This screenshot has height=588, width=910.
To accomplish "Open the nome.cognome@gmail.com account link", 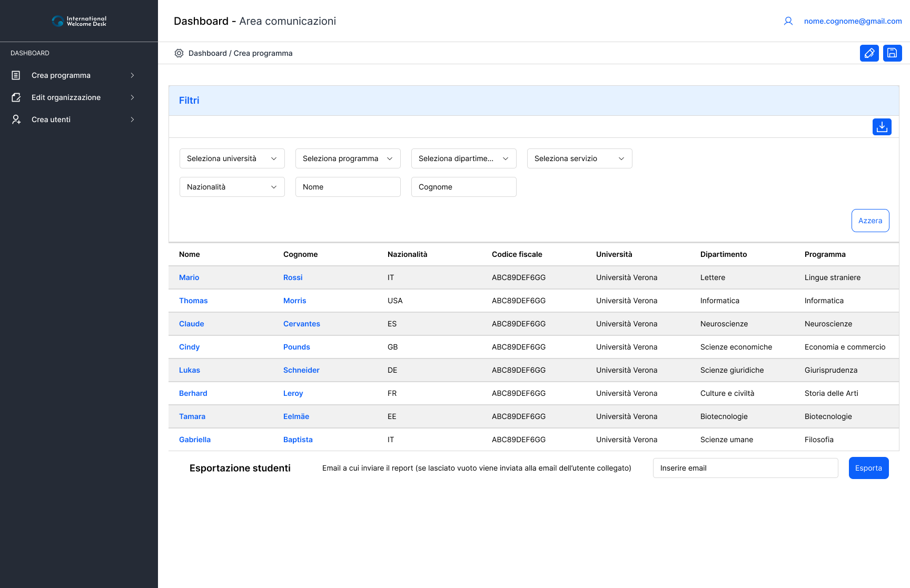I will point(853,21).
